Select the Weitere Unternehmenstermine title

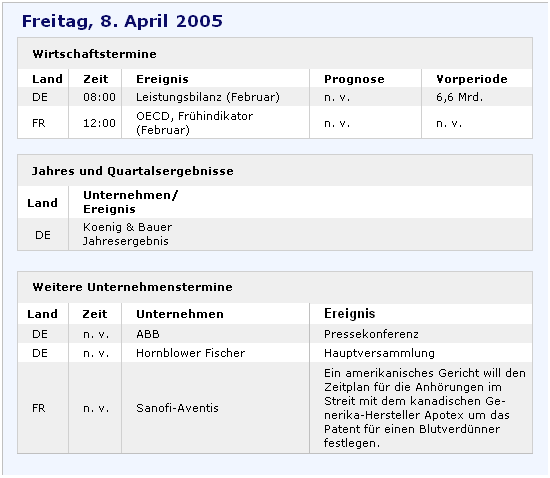coord(132,287)
